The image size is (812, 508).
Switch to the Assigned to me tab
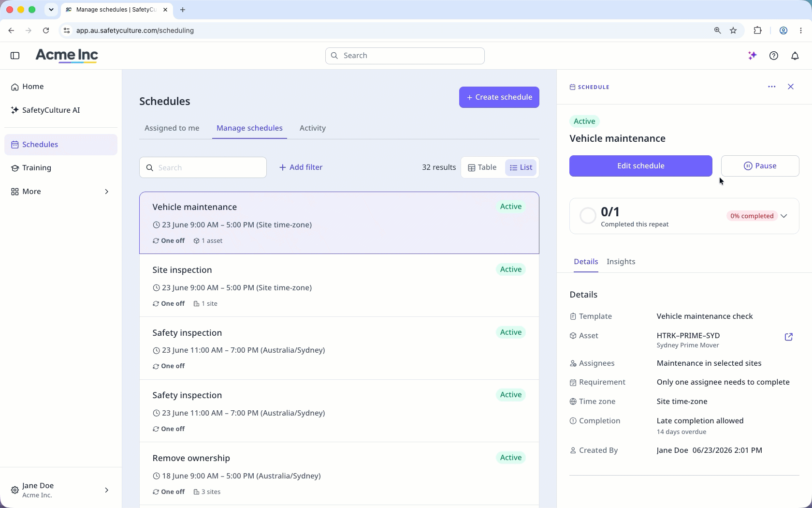(172, 128)
